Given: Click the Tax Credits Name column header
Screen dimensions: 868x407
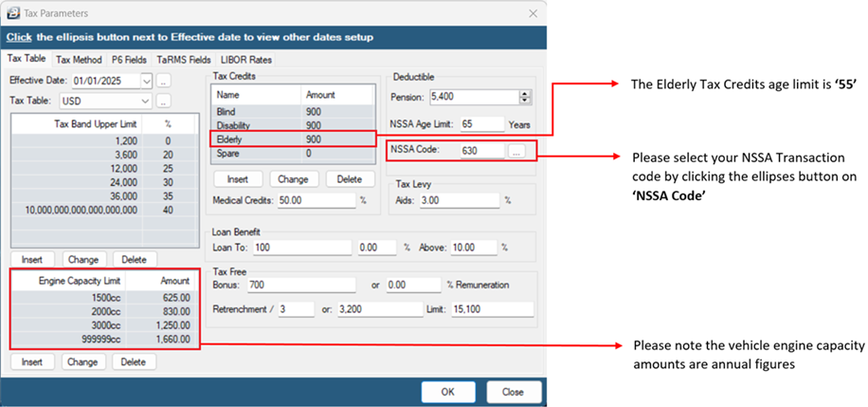Looking at the screenshot, I should (x=256, y=95).
